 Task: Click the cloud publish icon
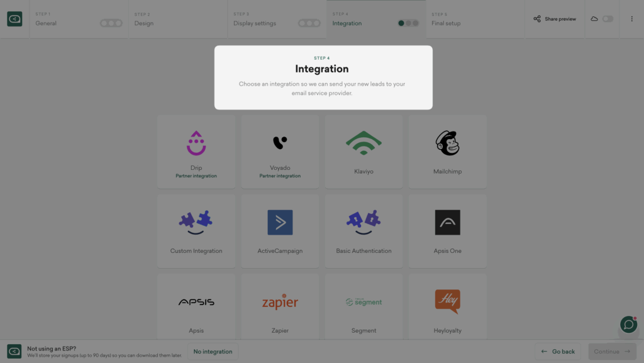point(594,19)
